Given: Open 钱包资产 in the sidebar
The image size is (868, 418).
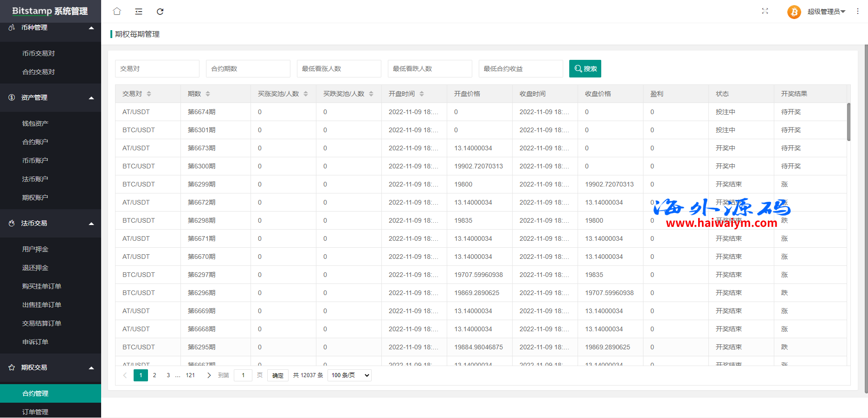Looking at the screenshot, I should 35,123.
